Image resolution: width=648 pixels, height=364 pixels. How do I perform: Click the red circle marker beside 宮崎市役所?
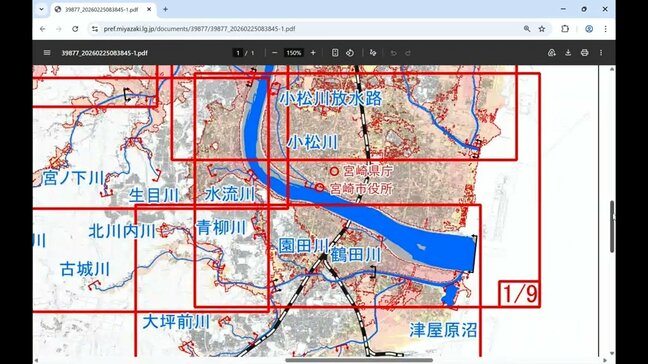319,188
